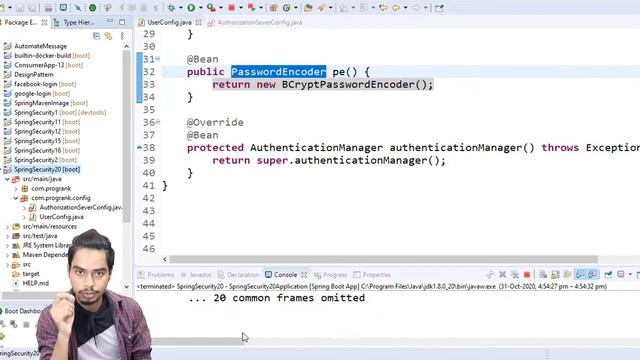
Task: Click the Open Perspective icon at toolbar end
Action: [439, 8]
